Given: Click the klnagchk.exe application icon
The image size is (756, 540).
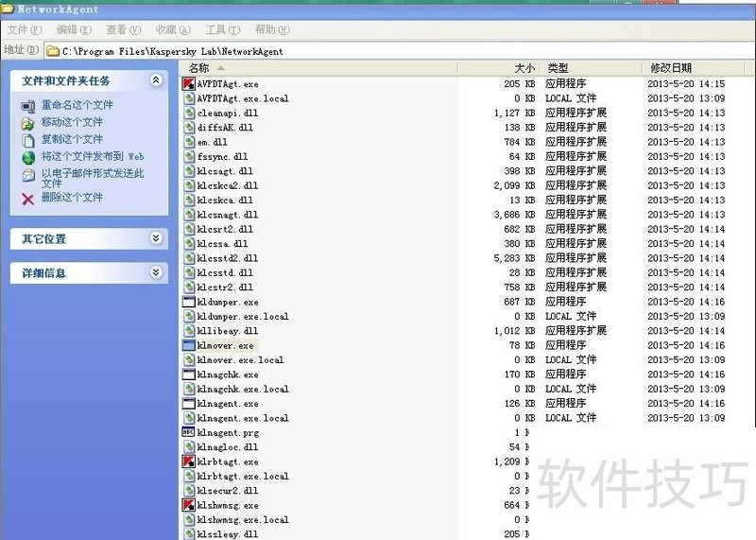Looking at the screenshot, I should point(189,375).
